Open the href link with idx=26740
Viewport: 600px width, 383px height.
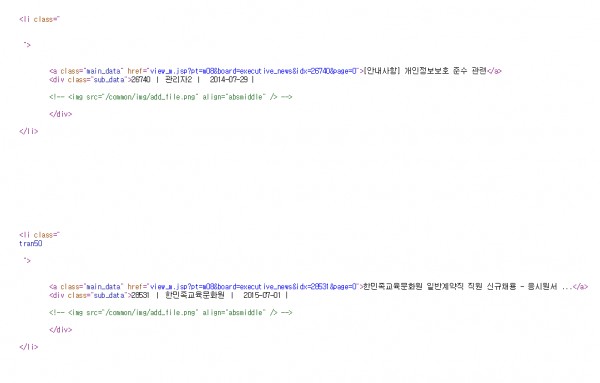254,71
